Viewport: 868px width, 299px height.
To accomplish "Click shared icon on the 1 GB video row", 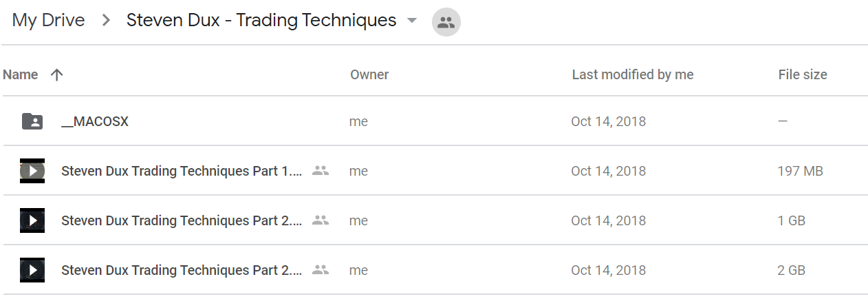I will [320, 220].
